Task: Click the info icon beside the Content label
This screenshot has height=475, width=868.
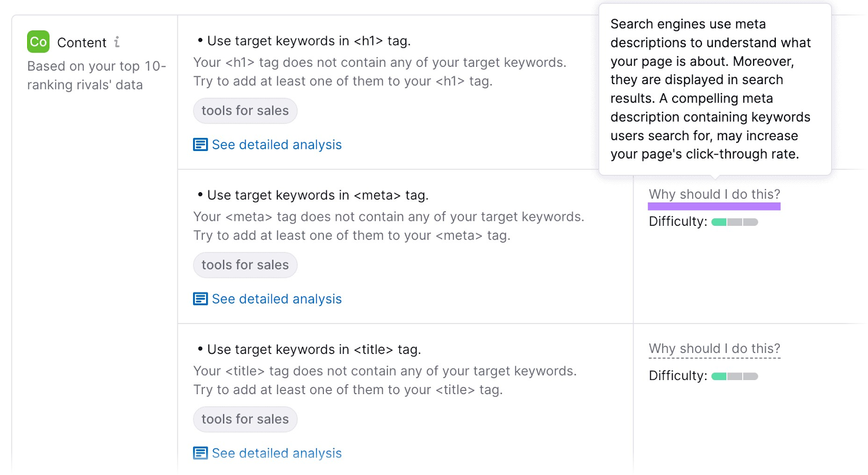Action: click(x=117, y=42)
